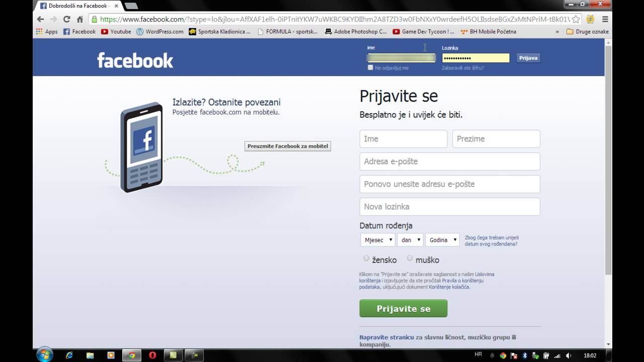Open the FORMULA - sportsk... bookmark
The height and width of the screenshot is (362, 644).
[x=287, y=31]
